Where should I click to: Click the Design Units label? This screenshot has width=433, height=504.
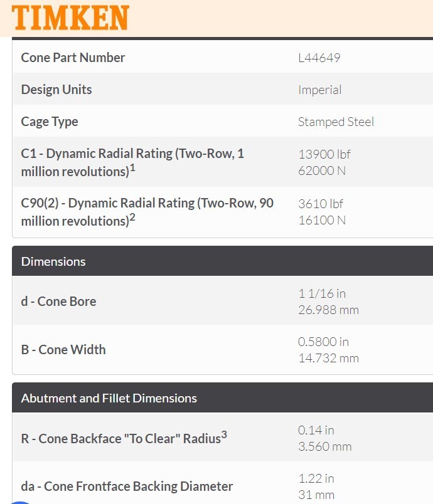click(56, 90)
